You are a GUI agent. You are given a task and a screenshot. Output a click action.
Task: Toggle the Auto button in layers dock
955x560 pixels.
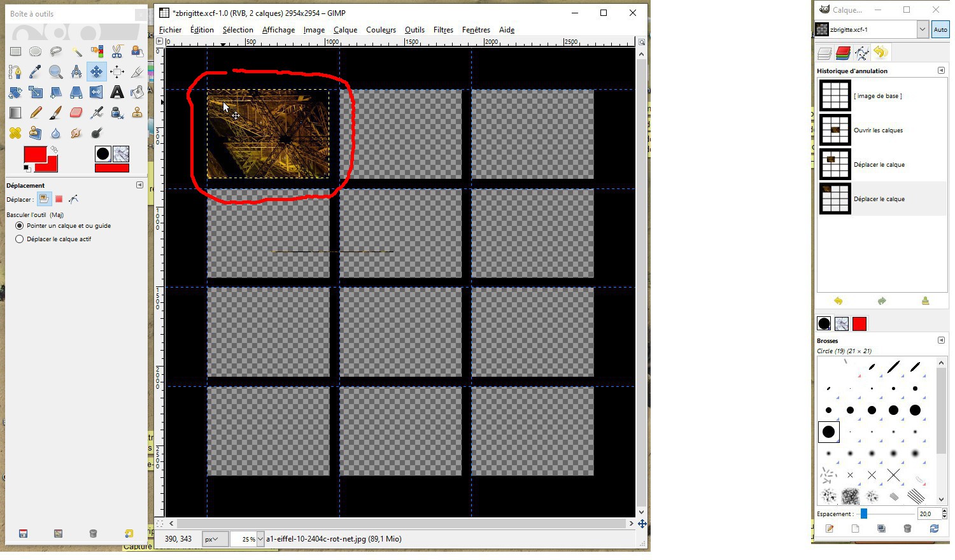point(940,29)
